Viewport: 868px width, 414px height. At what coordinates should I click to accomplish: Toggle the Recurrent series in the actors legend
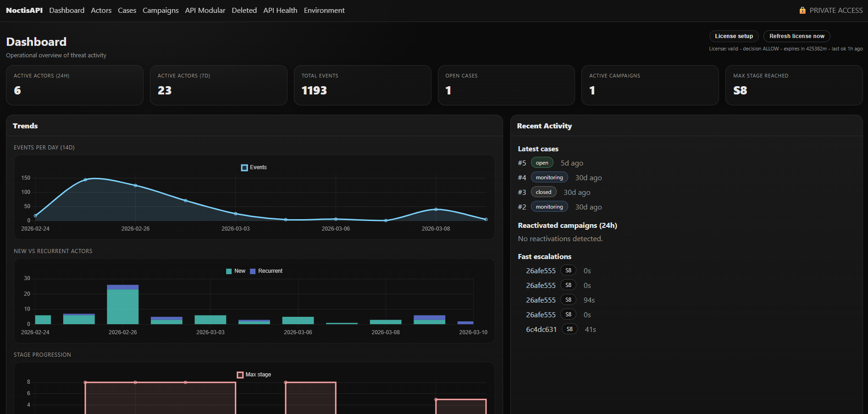252,271
